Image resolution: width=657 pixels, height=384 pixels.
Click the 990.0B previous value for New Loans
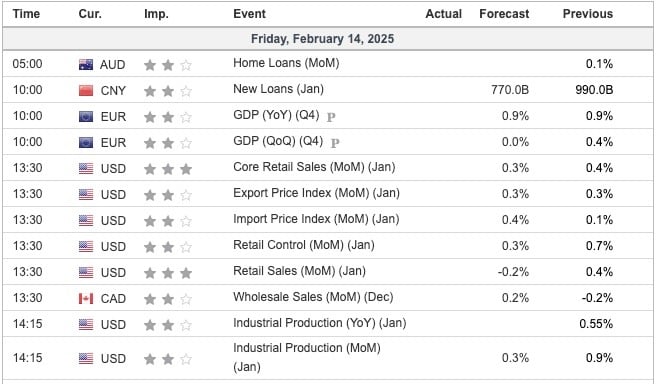pos(594,90)
